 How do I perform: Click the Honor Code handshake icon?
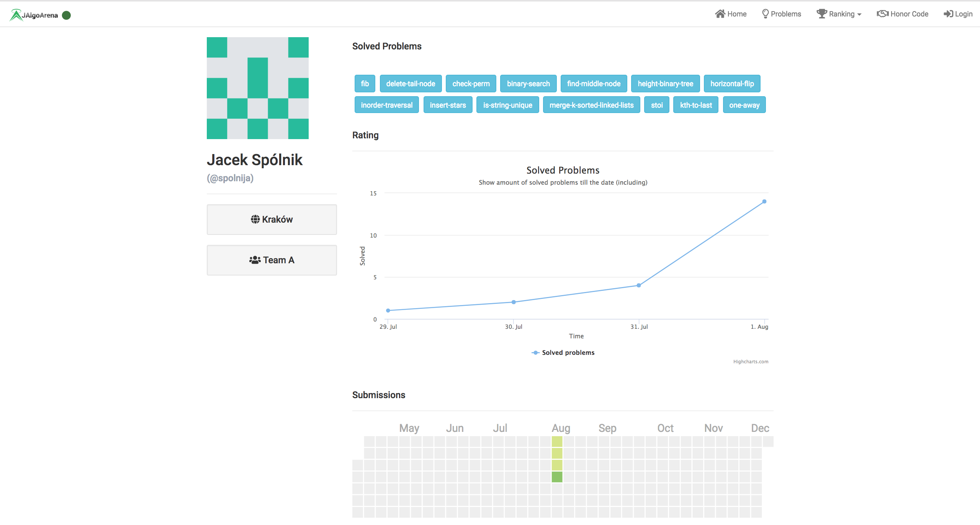tap(882, 14)
